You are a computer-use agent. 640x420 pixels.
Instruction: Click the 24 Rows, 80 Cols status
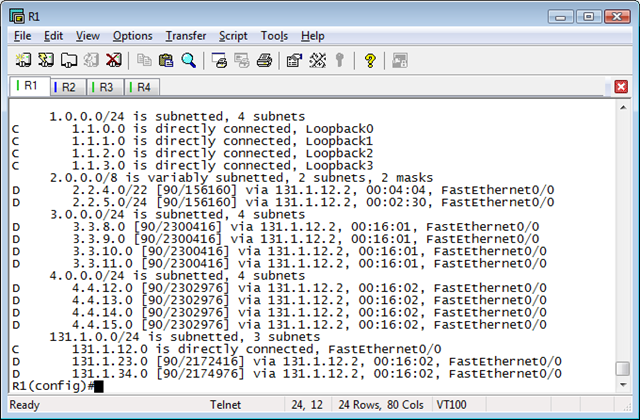coord(381,405)
